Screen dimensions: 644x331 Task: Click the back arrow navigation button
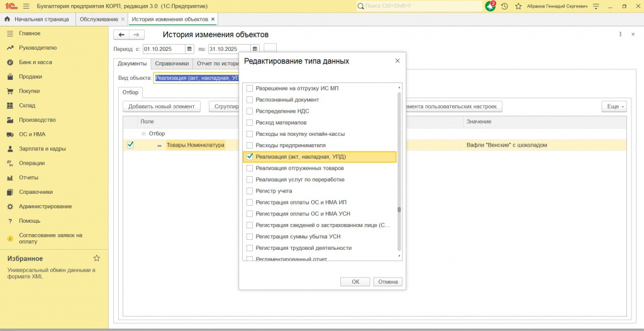coord(121,35)
